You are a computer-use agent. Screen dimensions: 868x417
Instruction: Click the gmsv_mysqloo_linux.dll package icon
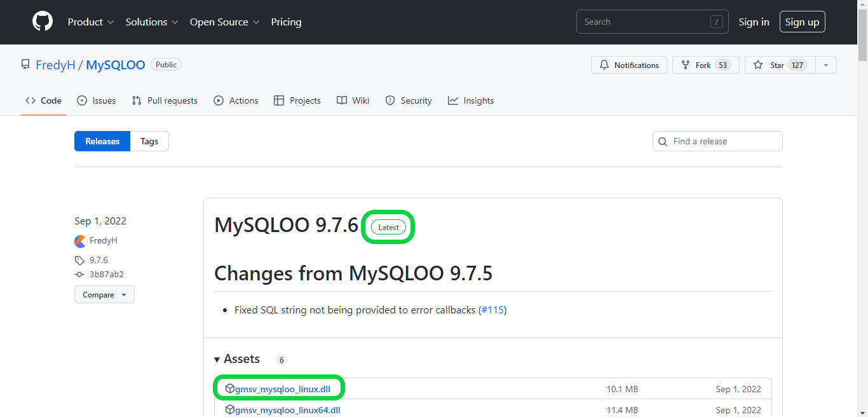click(x=230, y=388)
